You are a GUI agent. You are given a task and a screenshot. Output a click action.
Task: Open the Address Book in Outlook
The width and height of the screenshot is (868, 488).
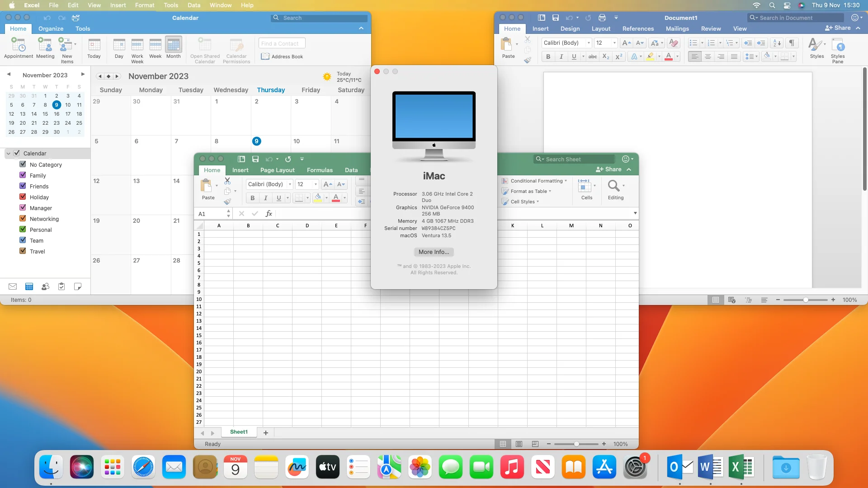point(282,56)
